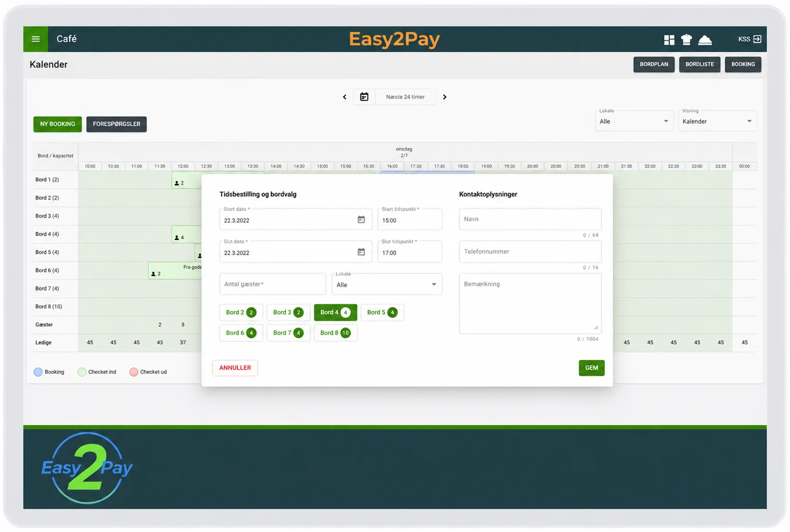Click the serving dish cloche icon
This screenshot has width=790, height=532.
click(705, 40)
